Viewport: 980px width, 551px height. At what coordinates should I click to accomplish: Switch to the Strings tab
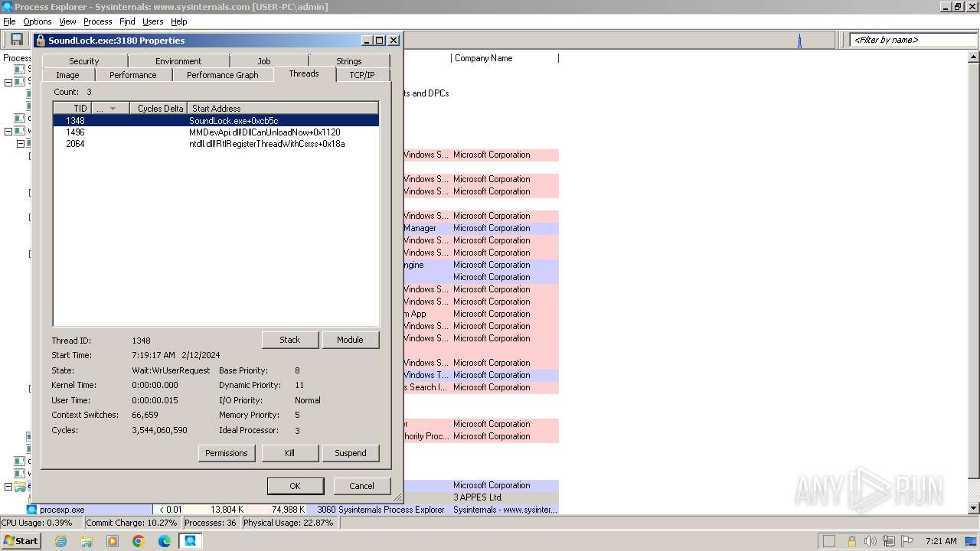(349, 61)
